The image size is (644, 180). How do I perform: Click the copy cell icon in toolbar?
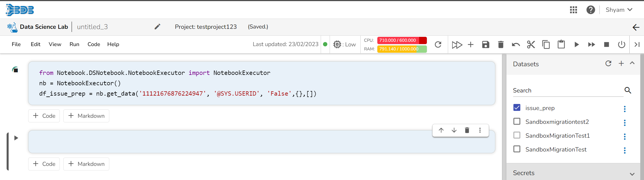coord(546,44)
